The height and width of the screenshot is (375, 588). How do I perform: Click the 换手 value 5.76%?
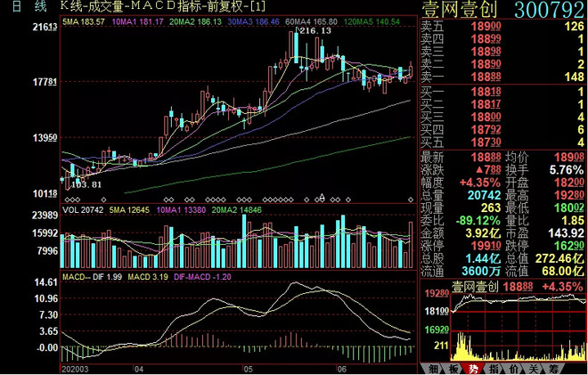point(567,170)
